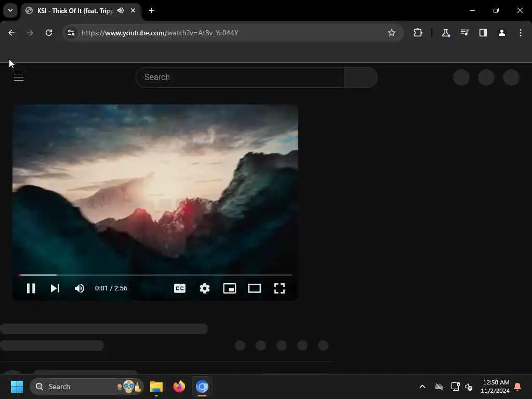The height and width of the screenshot is (399, 532).
Task: Select the youtube.com URL in address bar
Action: [160, 33]
